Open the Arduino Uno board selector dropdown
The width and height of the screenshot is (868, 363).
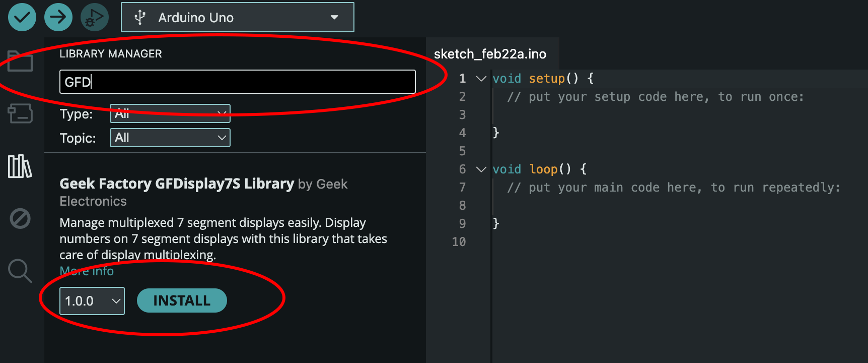238,17
